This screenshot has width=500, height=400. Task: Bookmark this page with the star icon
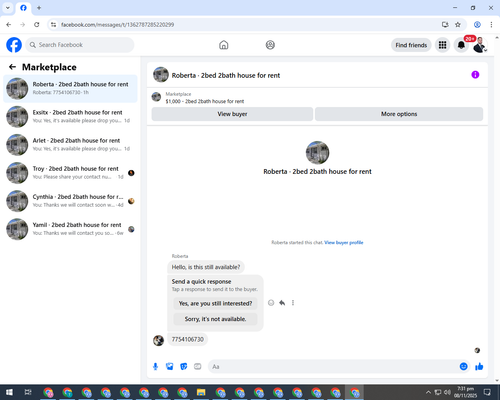(458, 25)
